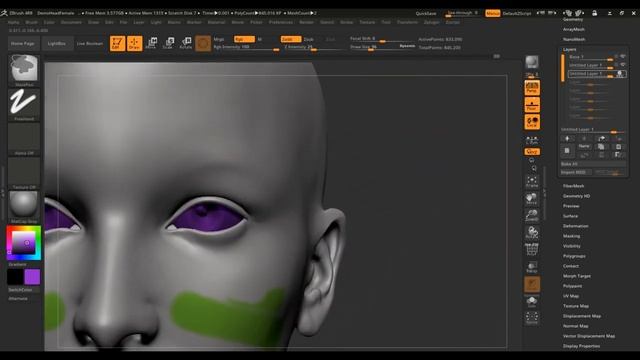Open the Texture Off slot

24,173
